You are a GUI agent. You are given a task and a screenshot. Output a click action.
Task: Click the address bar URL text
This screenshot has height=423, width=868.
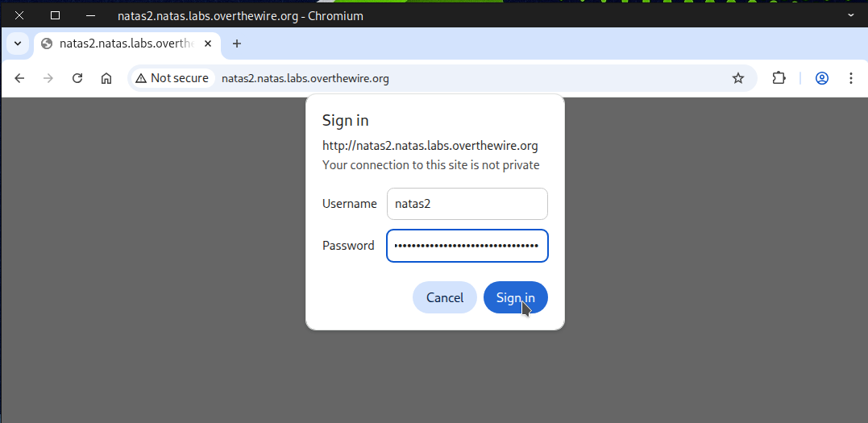click(305, 78)
